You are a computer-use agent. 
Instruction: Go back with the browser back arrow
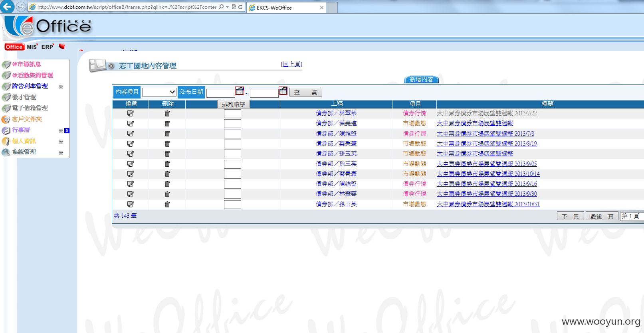(7, 7)
